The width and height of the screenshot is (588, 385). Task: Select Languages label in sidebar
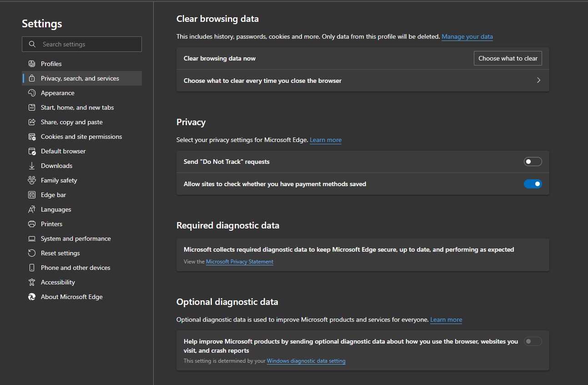tap(56, 209)
